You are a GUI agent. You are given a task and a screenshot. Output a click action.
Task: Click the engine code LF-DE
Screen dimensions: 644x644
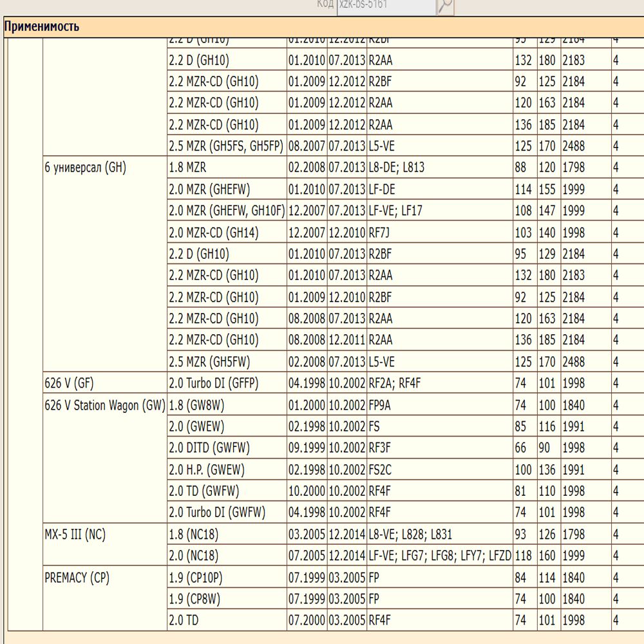[x=381, y=189]
